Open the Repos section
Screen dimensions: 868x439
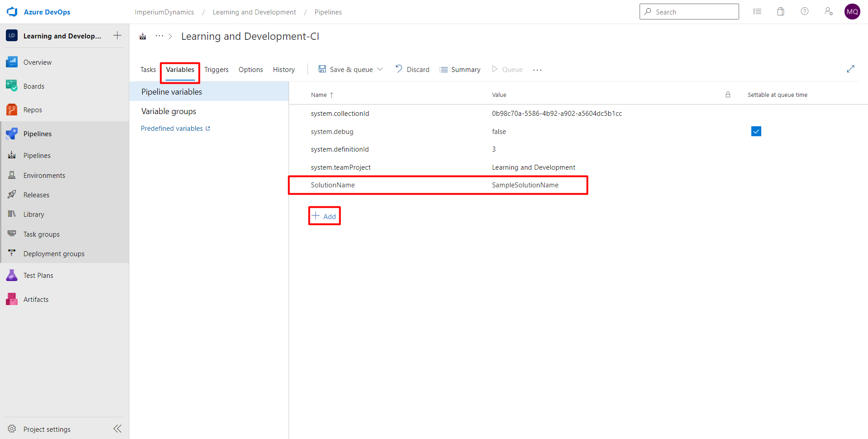(x=11, y=109)
